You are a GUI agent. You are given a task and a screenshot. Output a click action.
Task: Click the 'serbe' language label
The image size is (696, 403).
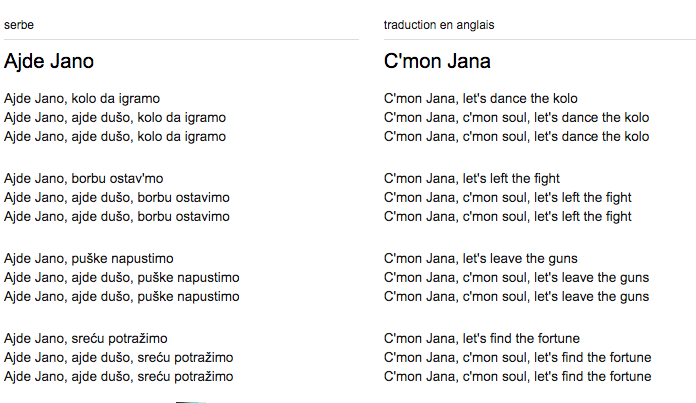click(x=19, y=25)
